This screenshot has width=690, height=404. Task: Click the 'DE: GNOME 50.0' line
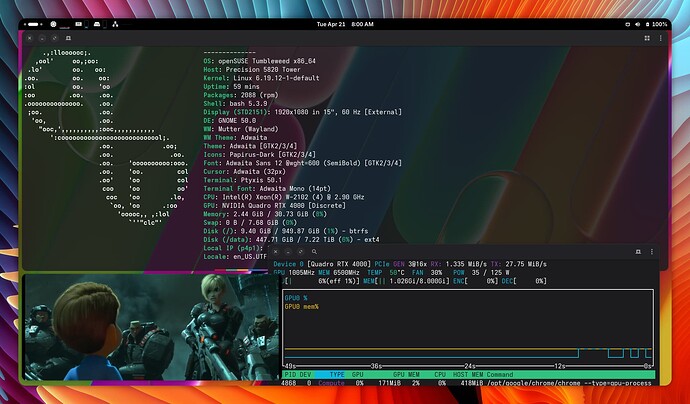(x=231, y=121)
